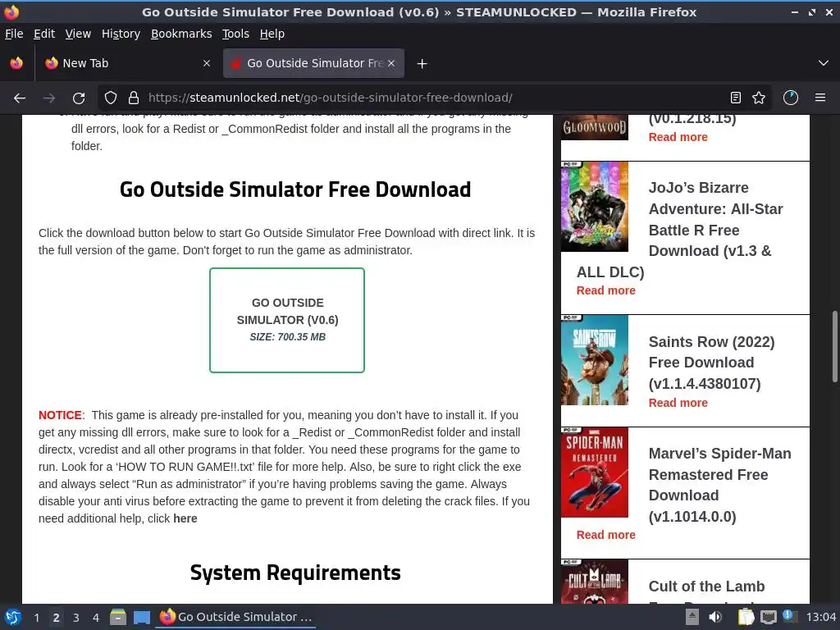Click the 13:04 clock in taskbar
Viewport: 840px width, 630px height.
tap(820, 617)
